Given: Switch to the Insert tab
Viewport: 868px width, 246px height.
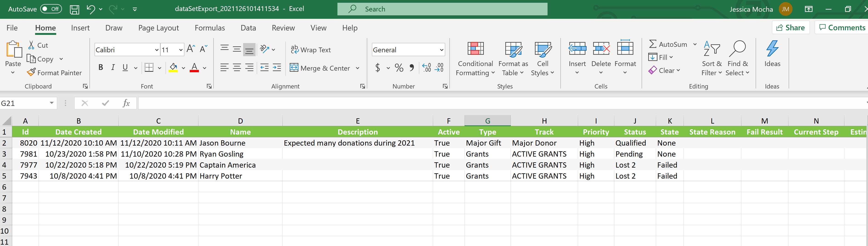Looking at the screenshot, I should point(80,28).
